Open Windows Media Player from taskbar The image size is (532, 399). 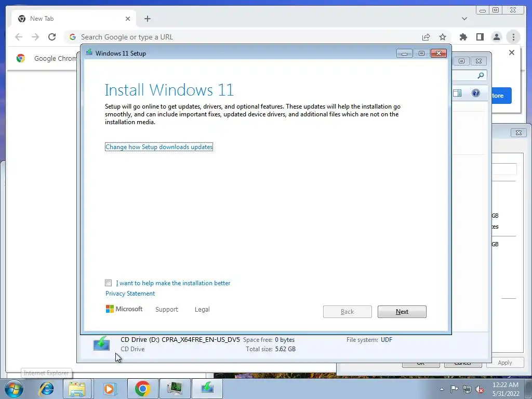[109, 389]
